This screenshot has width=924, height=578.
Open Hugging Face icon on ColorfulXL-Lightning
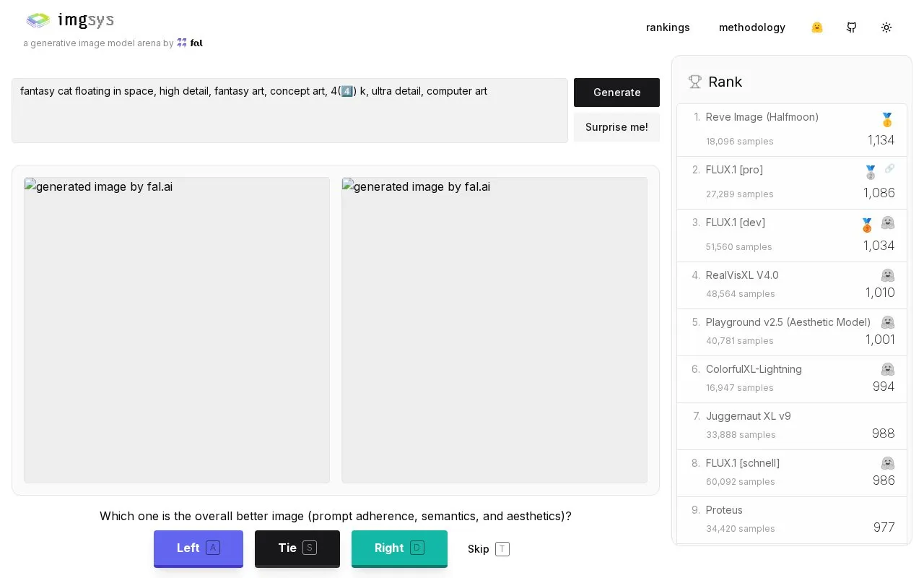click(x=888, y=369)
